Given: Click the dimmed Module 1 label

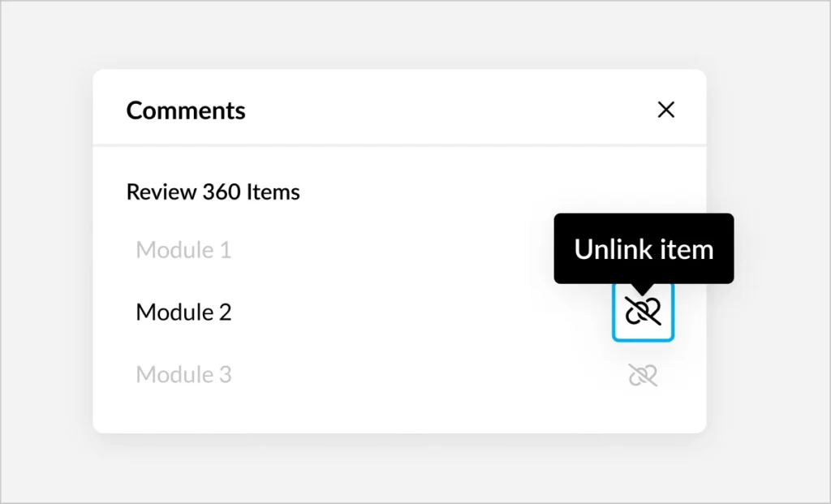Looking at the screenshot, I should (x=183, y=250).
